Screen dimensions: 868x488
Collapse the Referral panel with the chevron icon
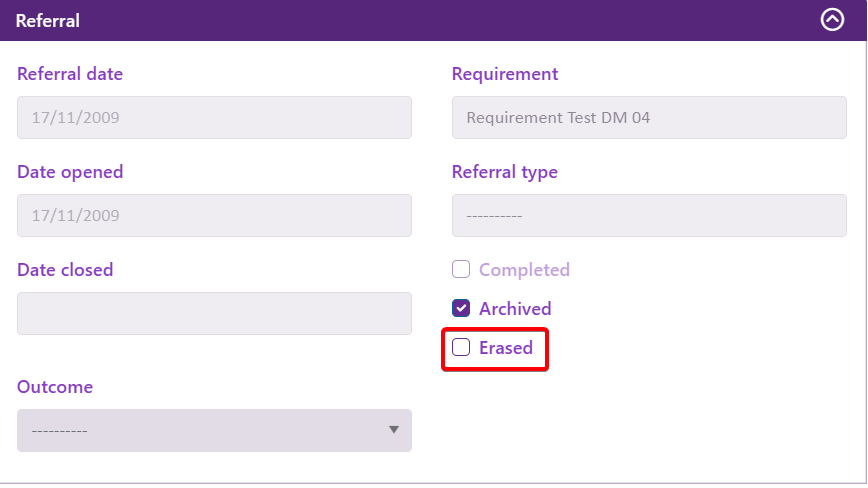(x=832, y=20)
